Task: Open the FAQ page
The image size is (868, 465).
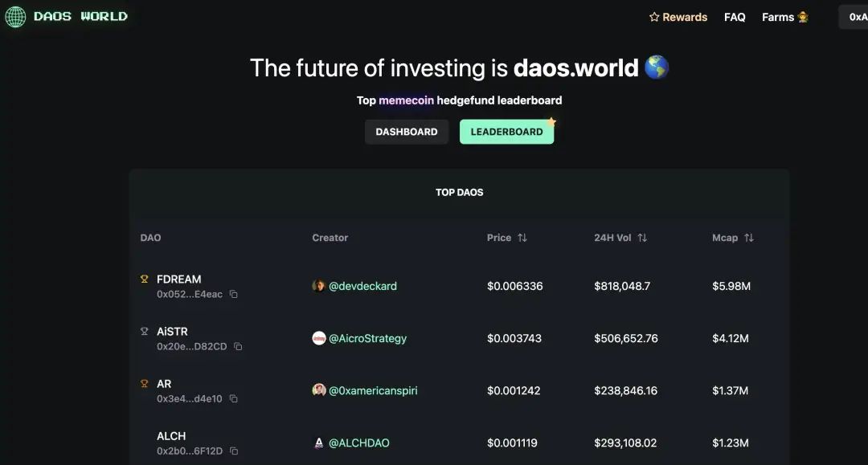Action: pos(735,17)
